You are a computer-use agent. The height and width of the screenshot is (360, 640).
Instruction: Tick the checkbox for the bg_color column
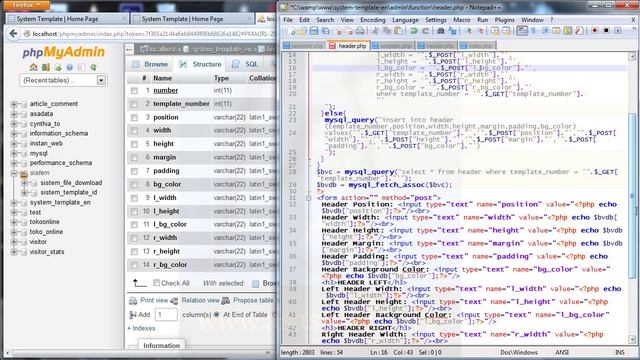click(134, 184)
